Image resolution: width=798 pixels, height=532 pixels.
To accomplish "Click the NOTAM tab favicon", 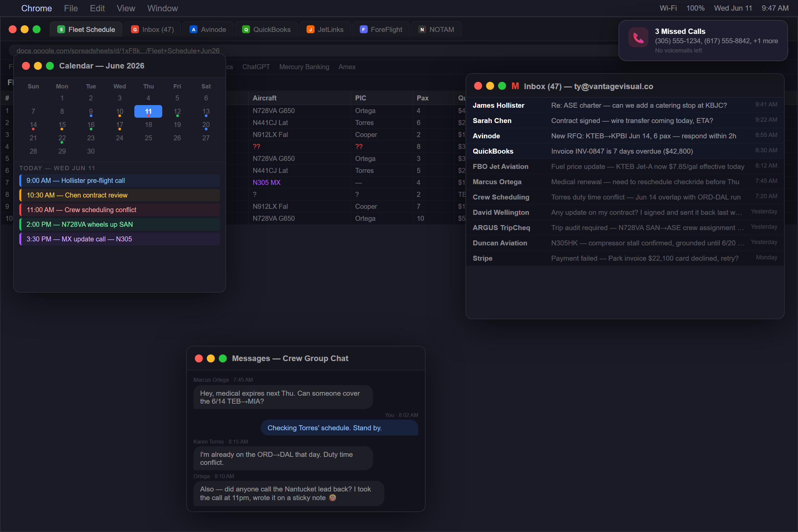I will pos(422,30).
